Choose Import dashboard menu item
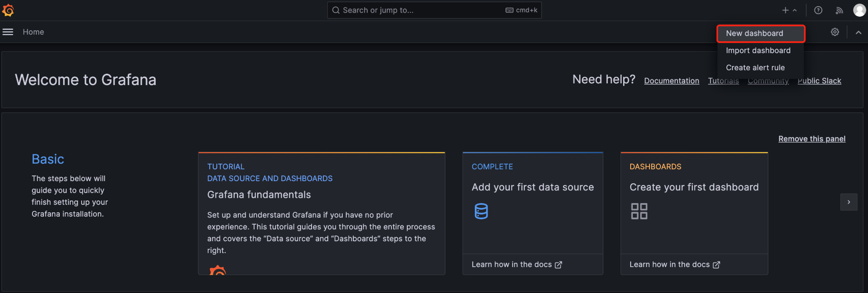This screenshot has width=868, height=293. tap(758, 50)
